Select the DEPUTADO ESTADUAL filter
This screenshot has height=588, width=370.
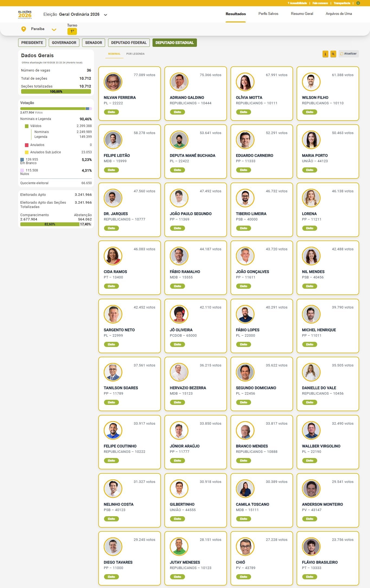coord(174,43)
